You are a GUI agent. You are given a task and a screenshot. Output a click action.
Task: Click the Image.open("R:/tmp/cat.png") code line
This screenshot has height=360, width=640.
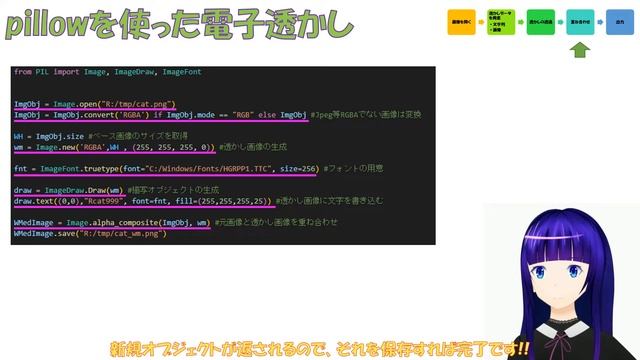pyautogui.click(x=95, y=104)
